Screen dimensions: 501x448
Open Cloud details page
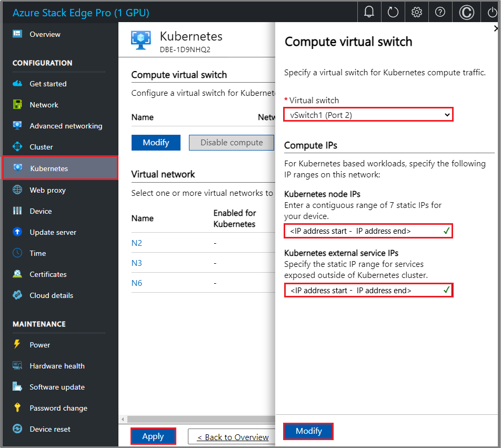[51, 295]
